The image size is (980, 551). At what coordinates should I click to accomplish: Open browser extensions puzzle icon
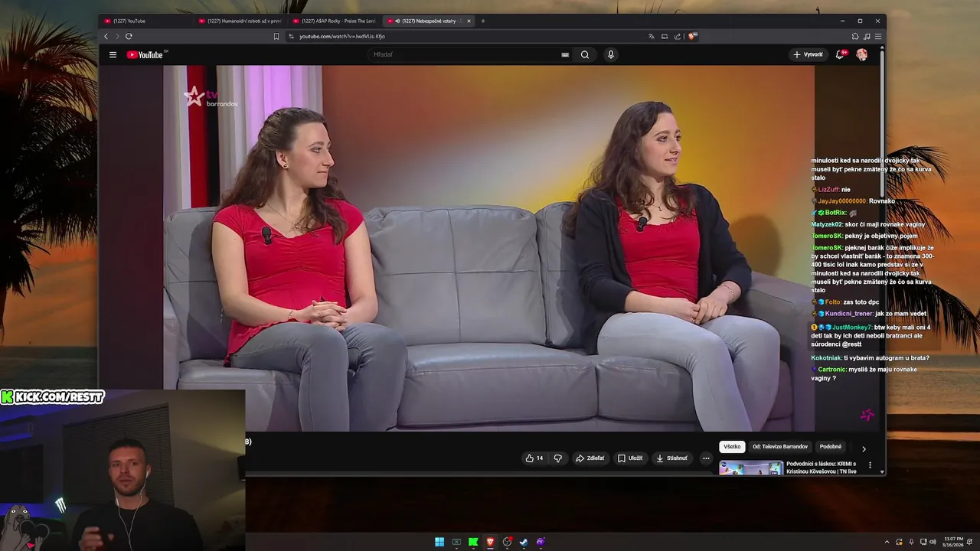855,36
